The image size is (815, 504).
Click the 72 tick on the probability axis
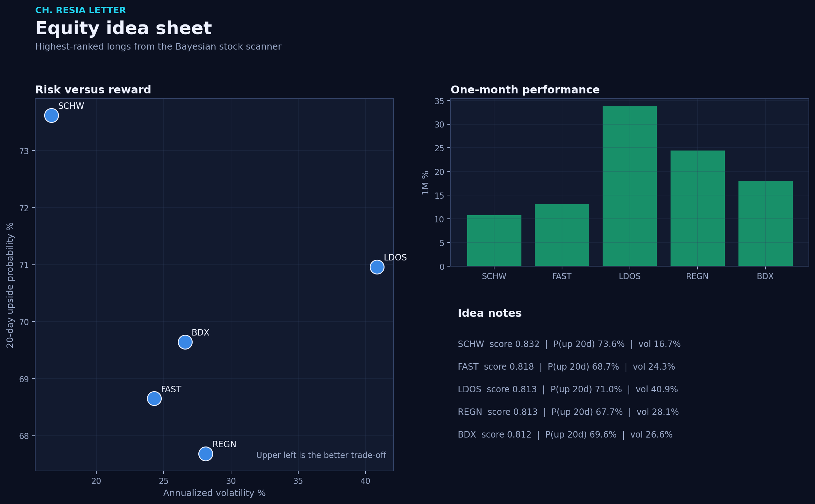pyautogui.click(x=24, y=208)
